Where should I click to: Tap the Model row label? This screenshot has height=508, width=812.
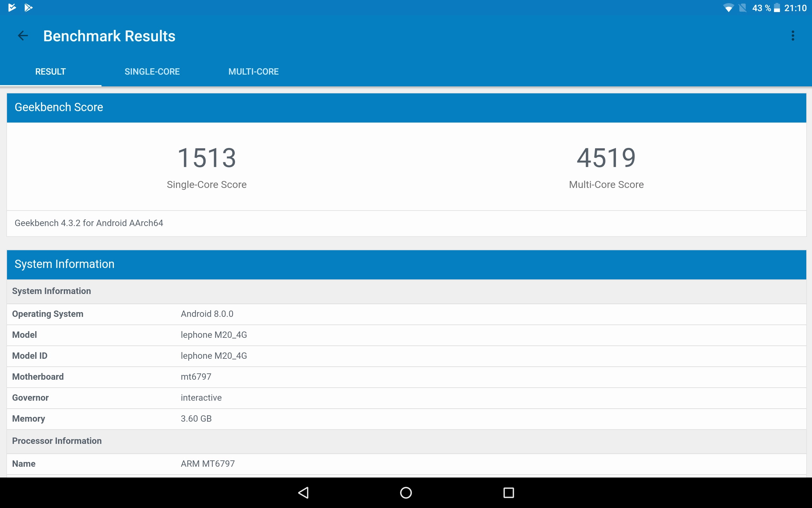coord(24,335)
